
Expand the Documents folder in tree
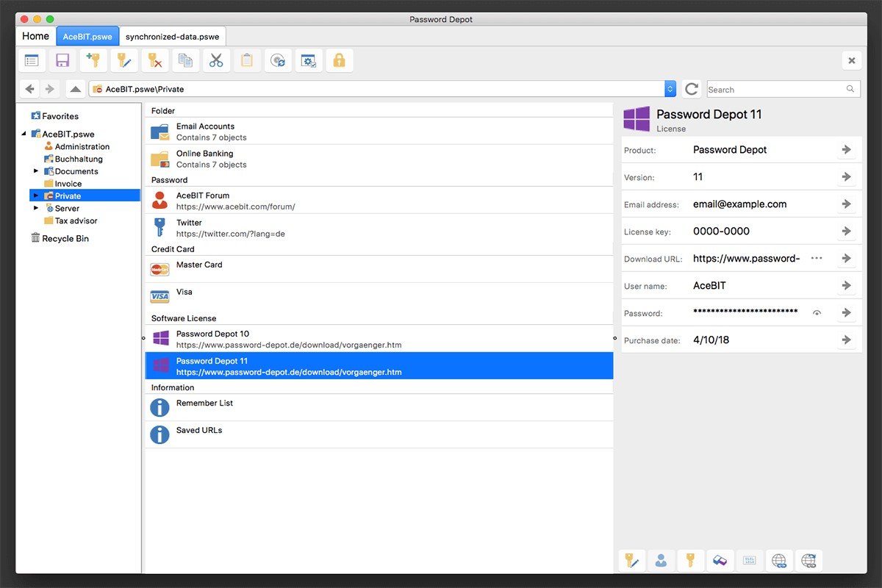pos(36,171)
